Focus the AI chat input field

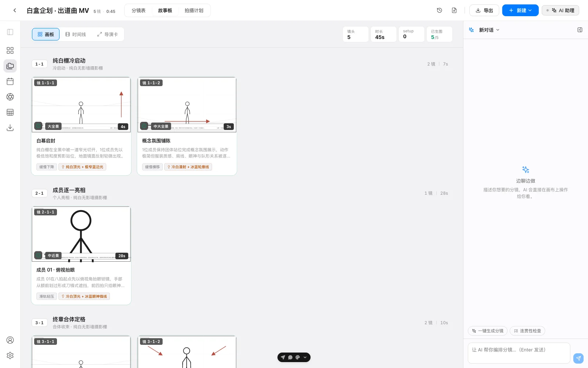[519, 353]
